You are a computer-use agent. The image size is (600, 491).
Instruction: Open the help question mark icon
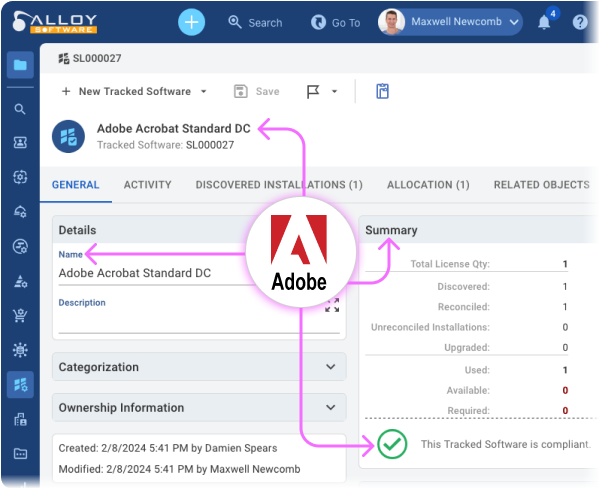(x=580, y=22)
